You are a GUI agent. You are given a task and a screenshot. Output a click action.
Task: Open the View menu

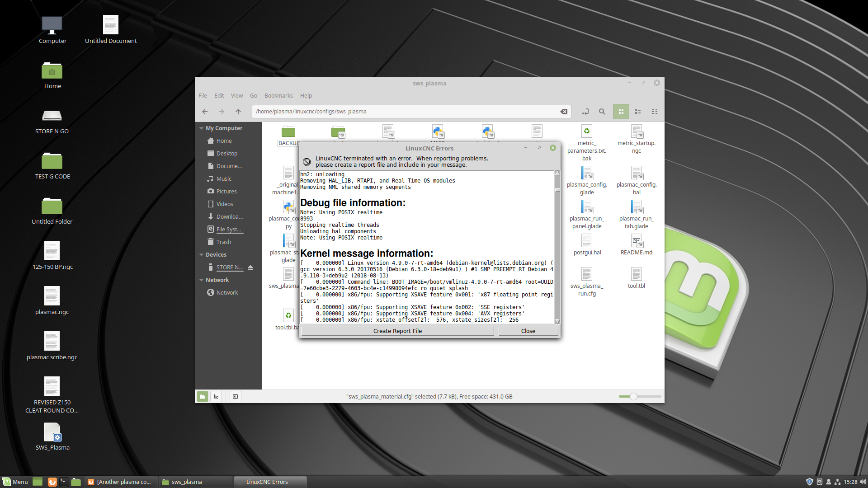point(237,96)
